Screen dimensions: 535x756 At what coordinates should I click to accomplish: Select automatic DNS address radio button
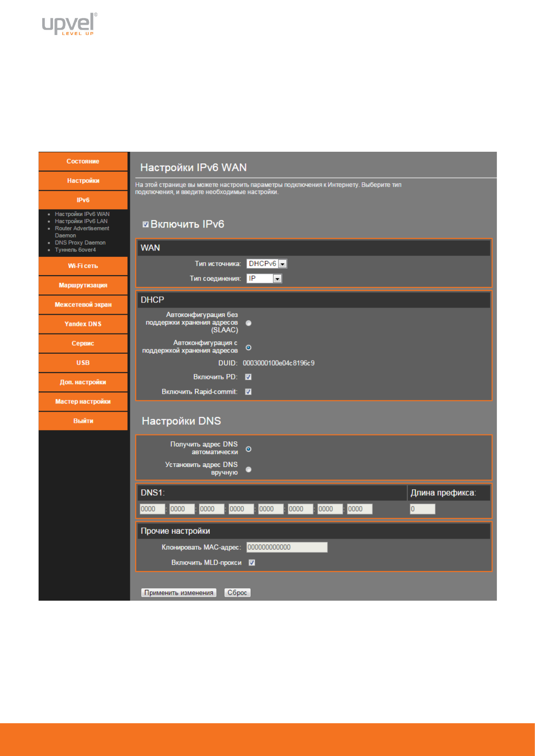coord(248,449)
